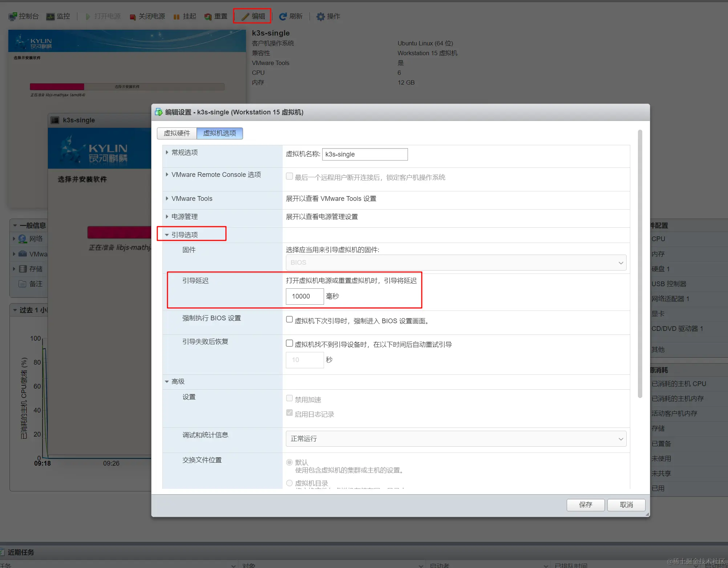This screenshot has width=728, height=568.
Task: Select the VM Options (虚拟机选项) tab
Action: tap(219, 133)
